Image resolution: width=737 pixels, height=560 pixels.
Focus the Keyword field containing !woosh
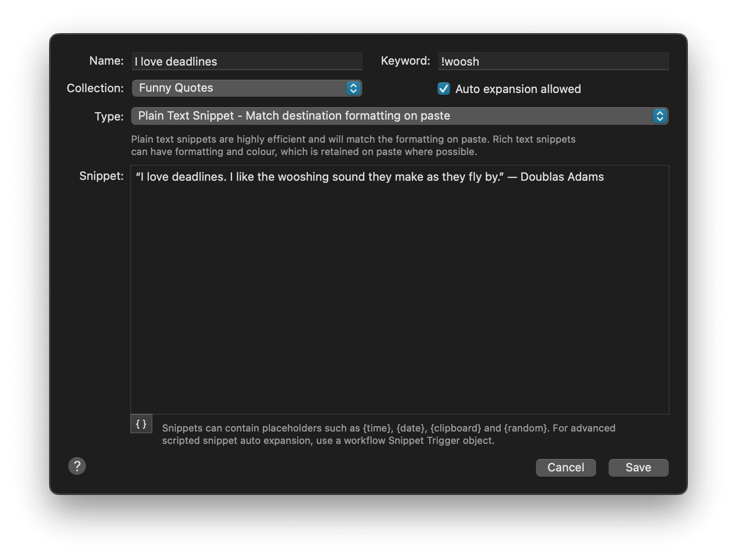[x=553, y=62]
